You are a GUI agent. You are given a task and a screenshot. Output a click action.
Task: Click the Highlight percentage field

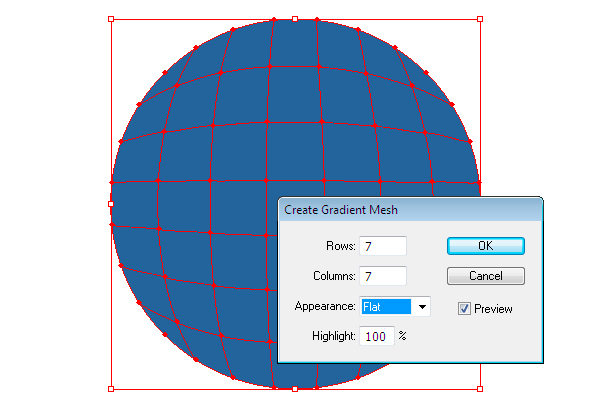pos(377,336)
